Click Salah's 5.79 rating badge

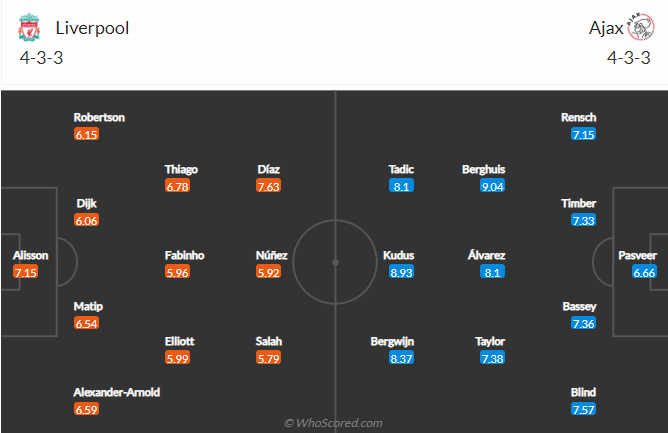269,358
